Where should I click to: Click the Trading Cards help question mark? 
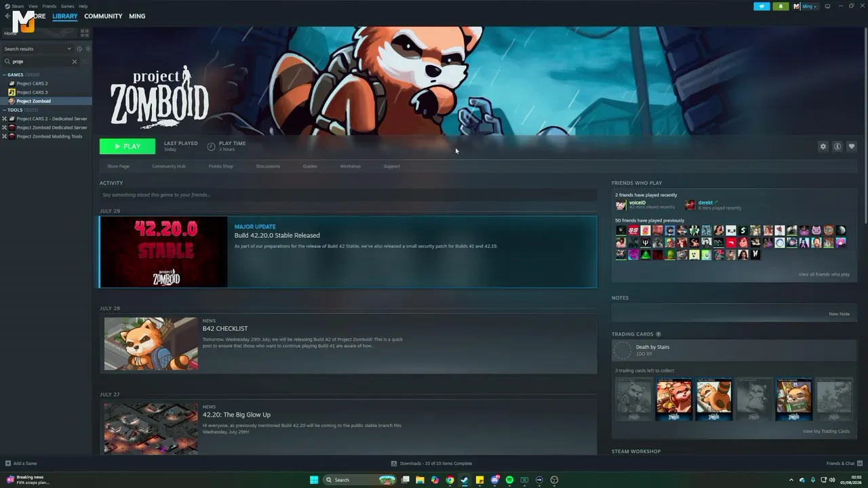(x=658, y=334)
